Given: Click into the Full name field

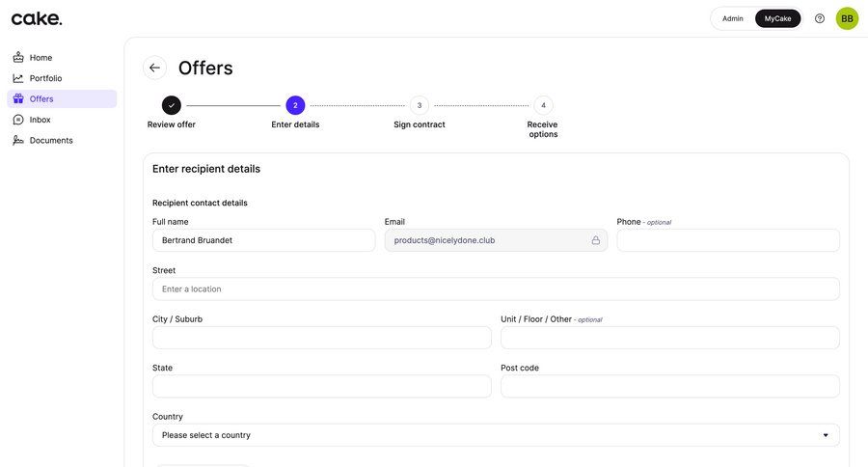Looking at the screenshot, I should pos(263,240).
